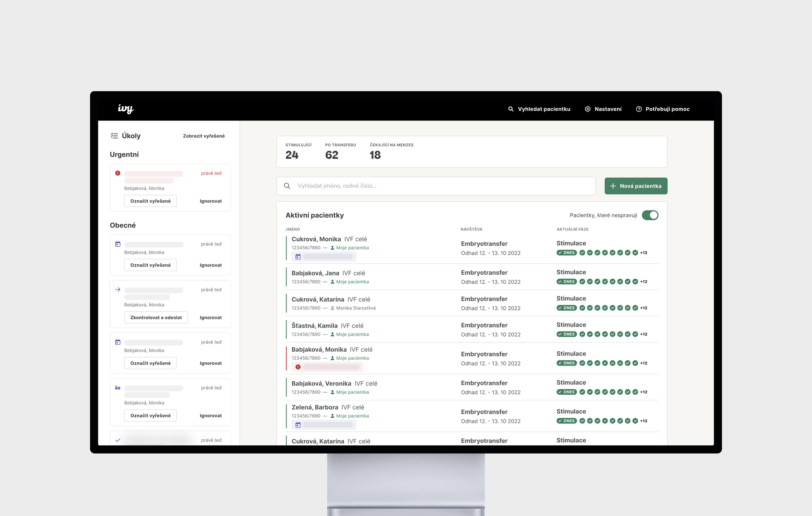
Task: Click the red alert icon in Urgentní task
Action: tap(118, 173)
